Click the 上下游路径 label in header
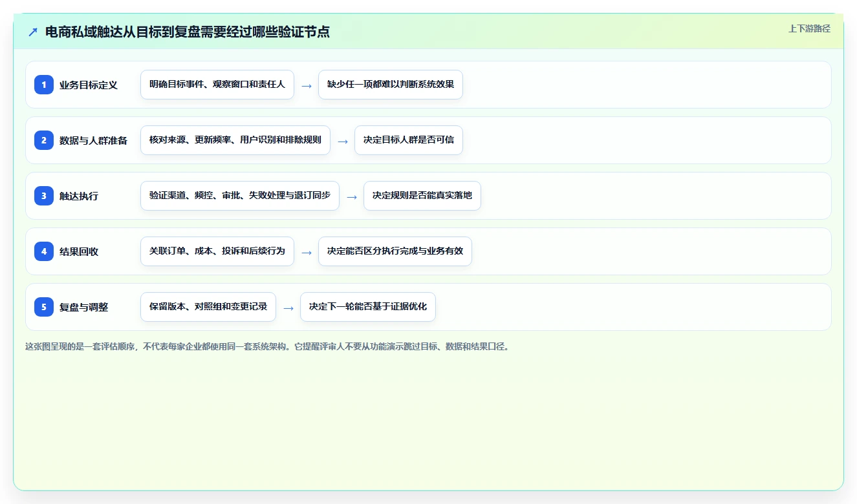 (x=809, y=29)
